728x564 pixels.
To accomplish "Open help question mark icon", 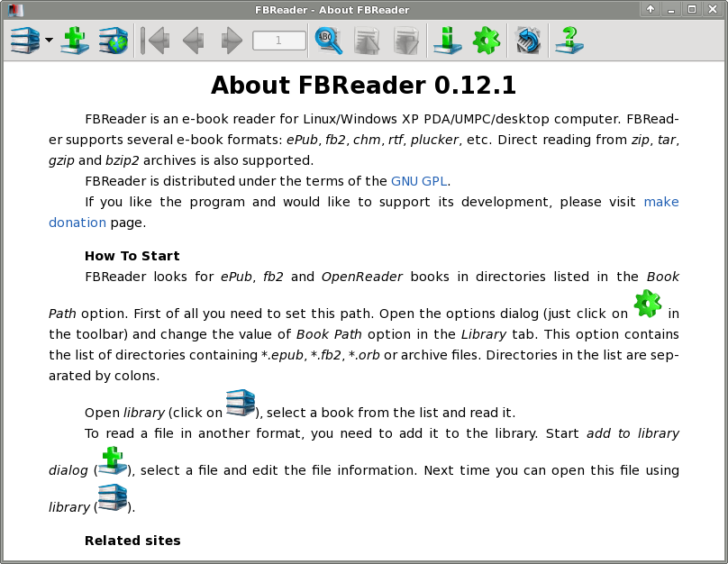I will [569, 41].
